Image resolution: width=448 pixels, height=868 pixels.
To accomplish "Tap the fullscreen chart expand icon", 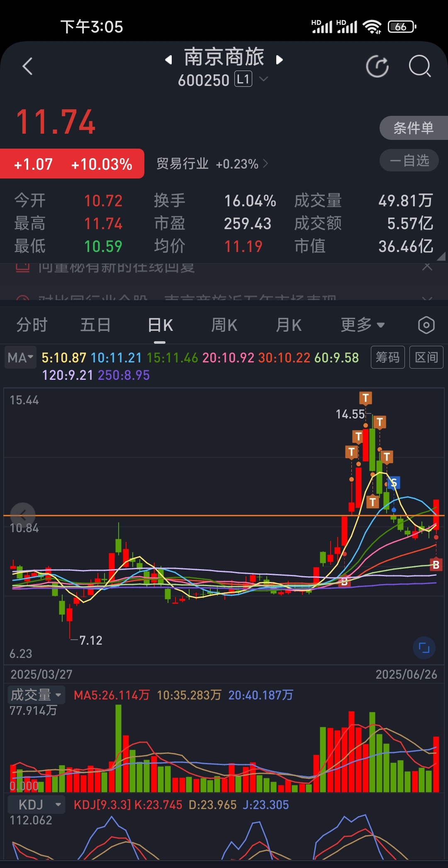I will click(x=424, y=648).
